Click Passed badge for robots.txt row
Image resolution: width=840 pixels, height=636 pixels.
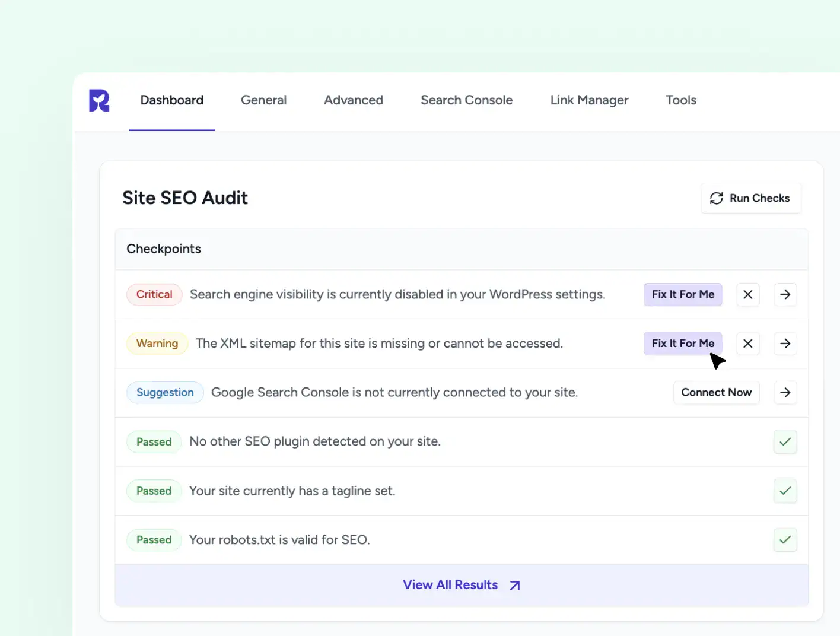154,540
